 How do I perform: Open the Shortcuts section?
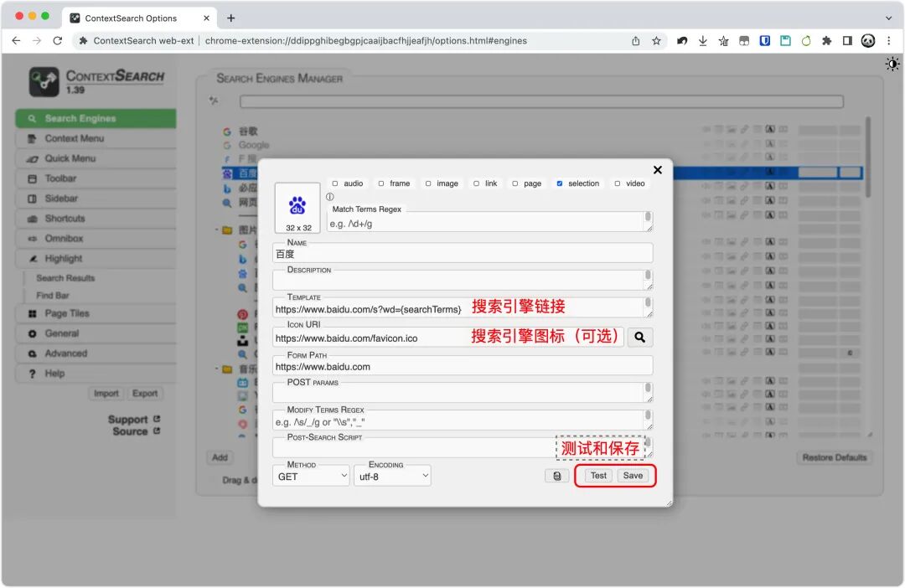(96, 218)
